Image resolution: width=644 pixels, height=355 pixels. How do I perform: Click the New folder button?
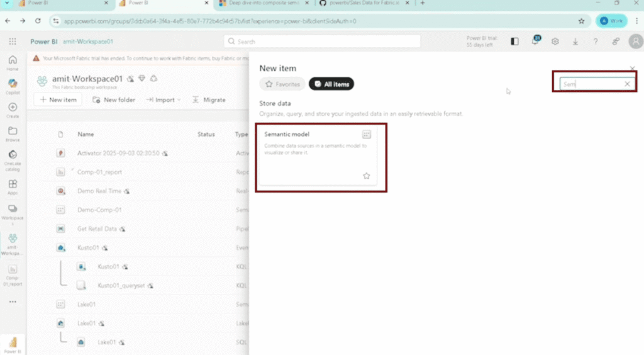click(x=114, y=100)
